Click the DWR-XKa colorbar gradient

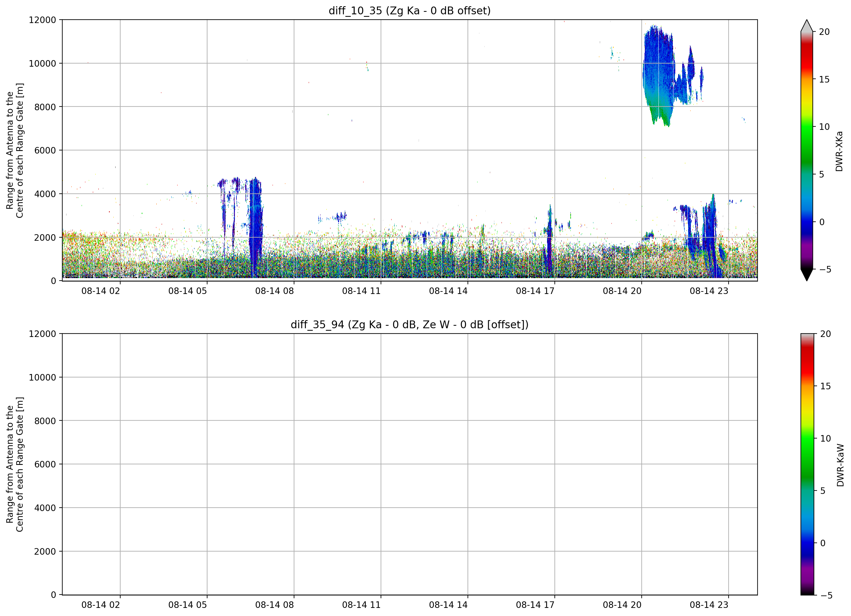coord(807,150)
